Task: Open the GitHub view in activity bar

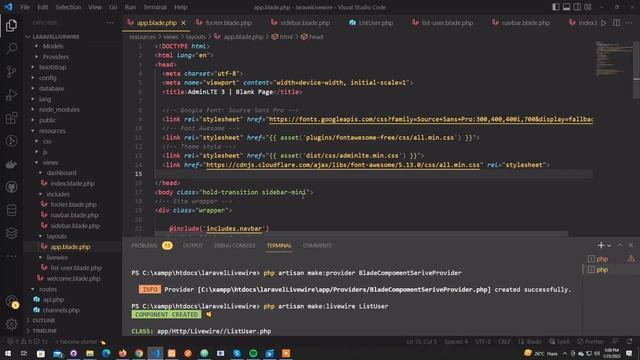Action: (x=11, y=187)
